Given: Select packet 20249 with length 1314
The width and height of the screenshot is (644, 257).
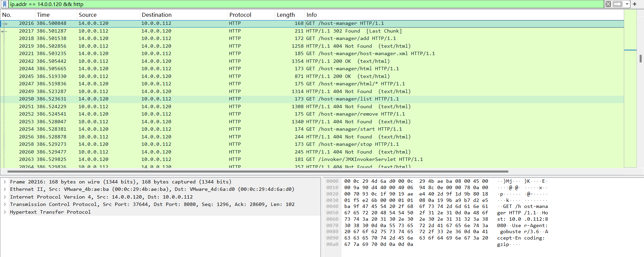Looking at the screenshot, I should (x=312, y=91).
